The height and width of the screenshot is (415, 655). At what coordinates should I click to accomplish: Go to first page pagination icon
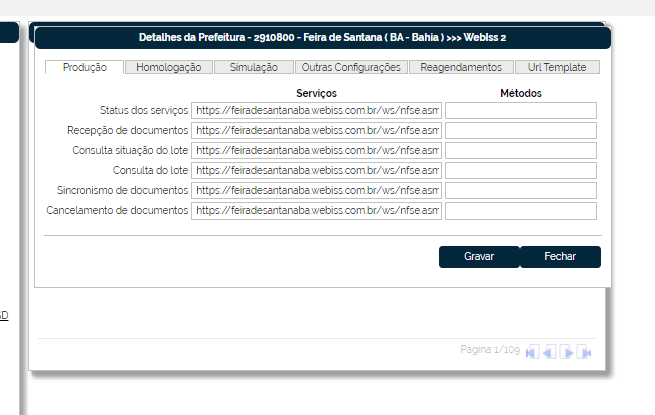[x=532, y=352]
